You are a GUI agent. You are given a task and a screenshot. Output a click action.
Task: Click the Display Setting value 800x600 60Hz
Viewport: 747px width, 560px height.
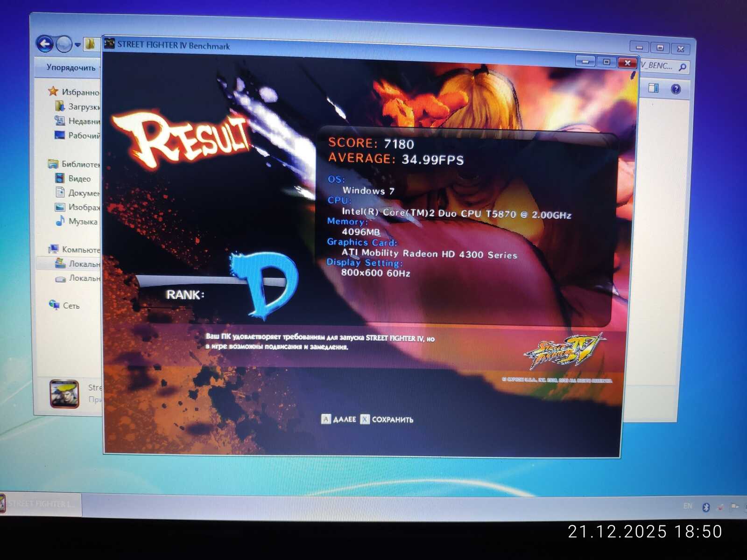[376, 273]
